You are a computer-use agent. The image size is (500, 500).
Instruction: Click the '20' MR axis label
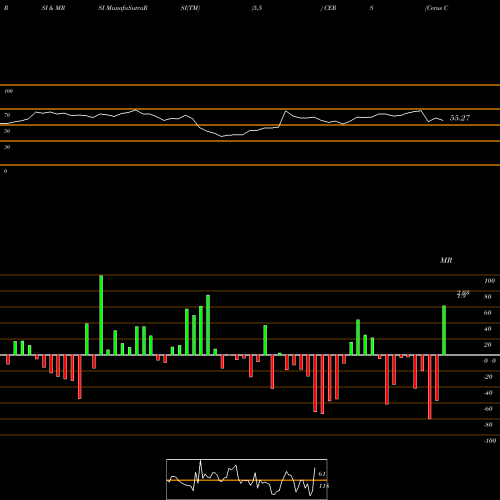tap(488, 345)
